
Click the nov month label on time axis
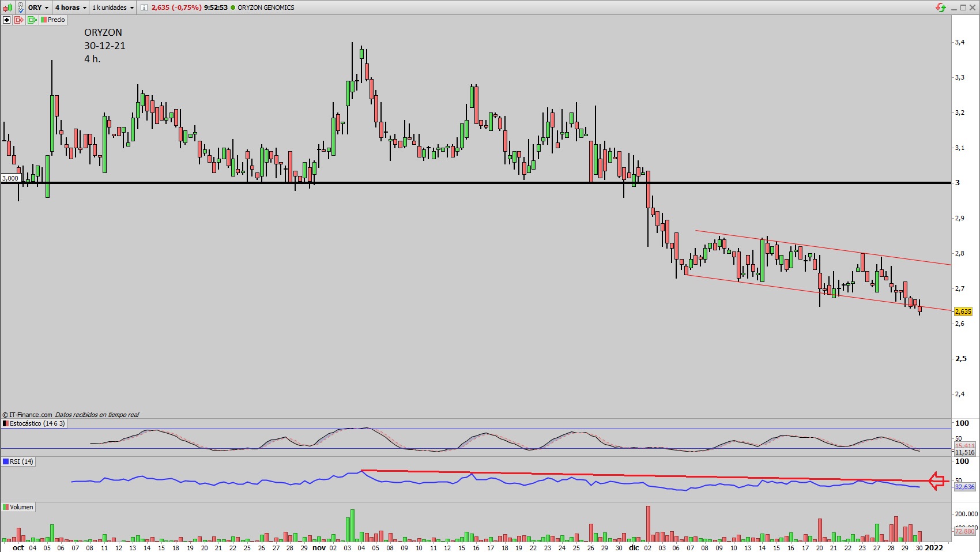319,547
